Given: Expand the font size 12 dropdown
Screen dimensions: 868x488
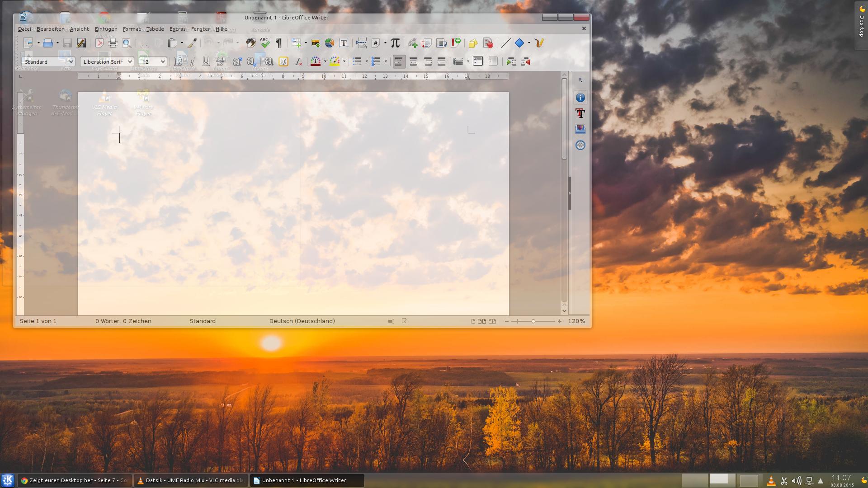Looking at the screenshot, I should coord(163,62).
